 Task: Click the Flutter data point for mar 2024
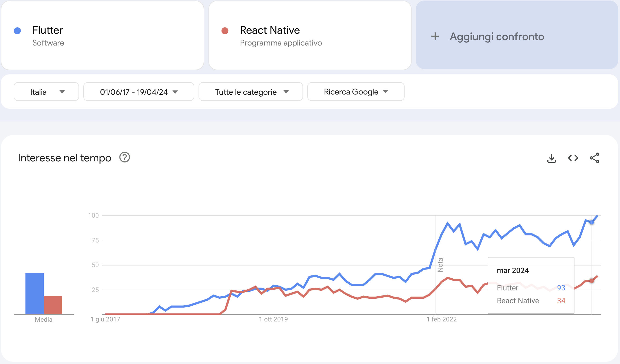[x=592, y=222]
